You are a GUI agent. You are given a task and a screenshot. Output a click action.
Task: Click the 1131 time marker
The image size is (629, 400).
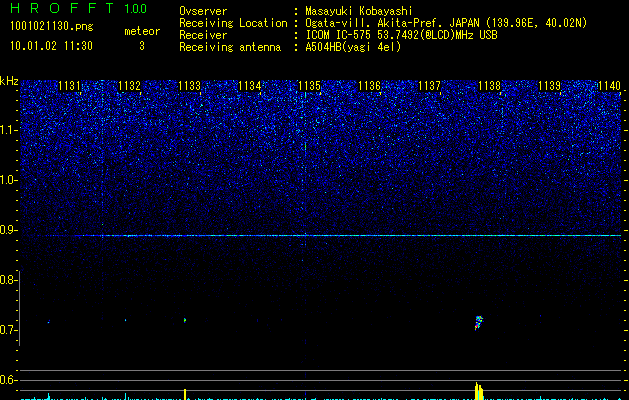tap(69, 86)
